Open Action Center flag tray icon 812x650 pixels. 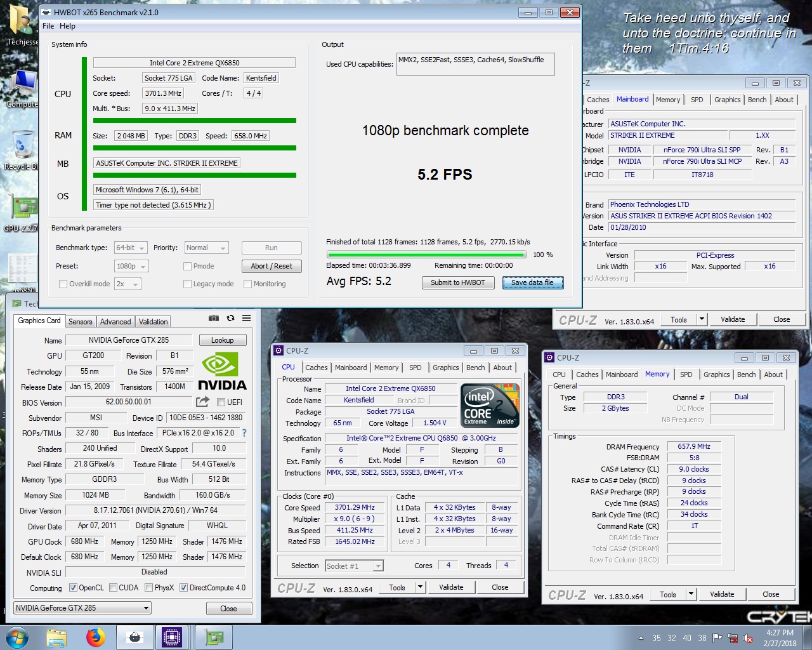(x=717, y=638)
